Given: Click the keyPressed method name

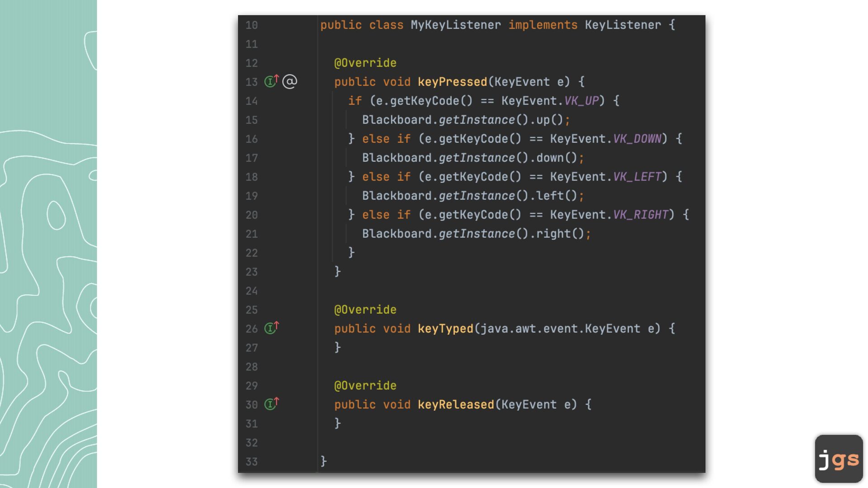Looking at the screenshot, I should (x=452, y=82).
